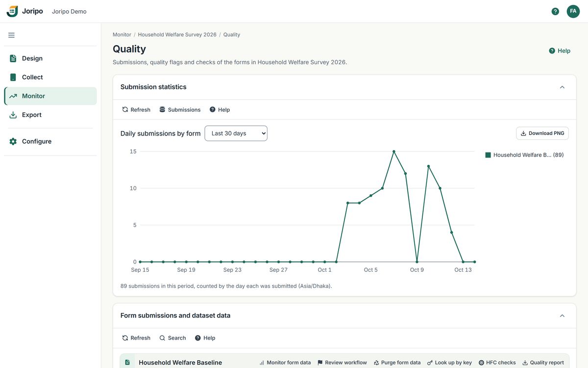Toggle Household Welfare B... legend swatch
This screenshot has width=588, height=368.
pos(488,155)
